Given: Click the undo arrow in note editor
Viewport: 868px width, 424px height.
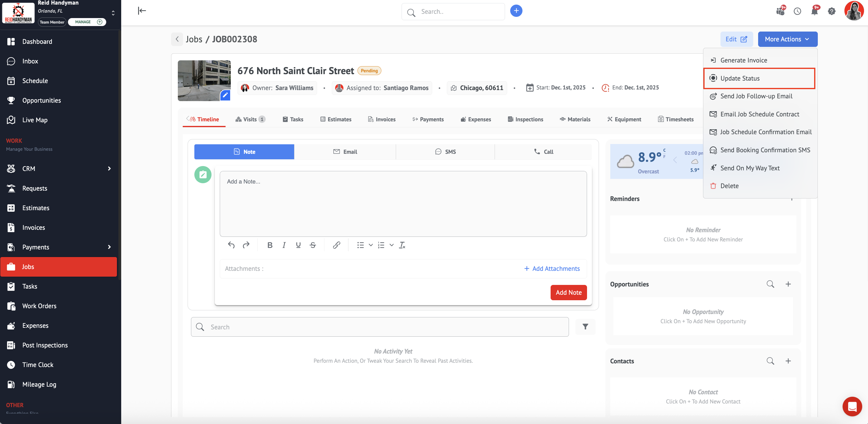Looking at the screenshot, I should pos(231,245).
